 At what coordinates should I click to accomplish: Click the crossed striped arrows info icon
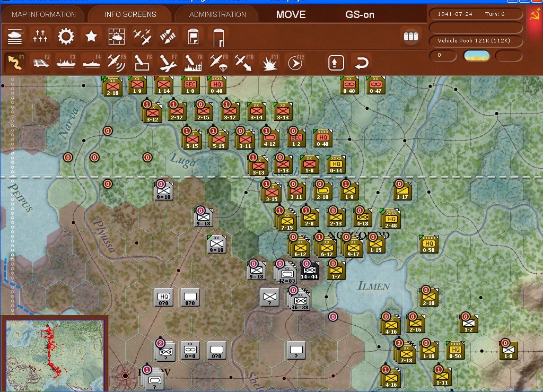click(x=168, y=37)
